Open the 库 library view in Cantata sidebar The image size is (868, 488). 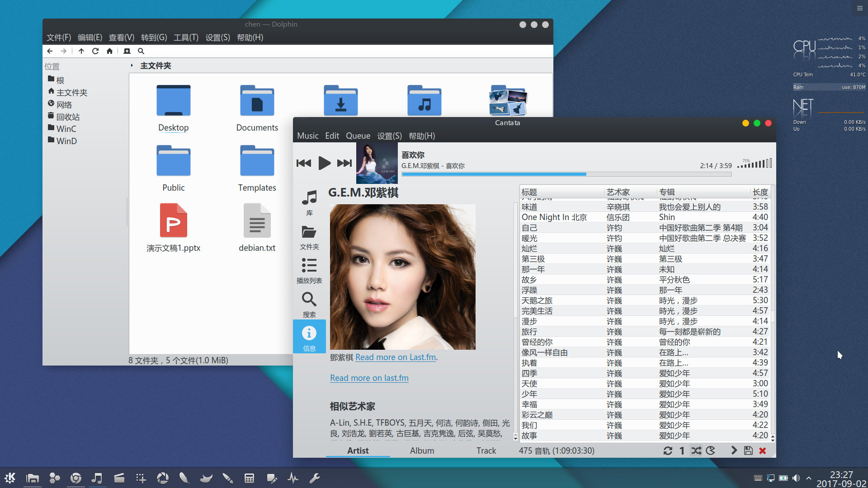point(309,203)
